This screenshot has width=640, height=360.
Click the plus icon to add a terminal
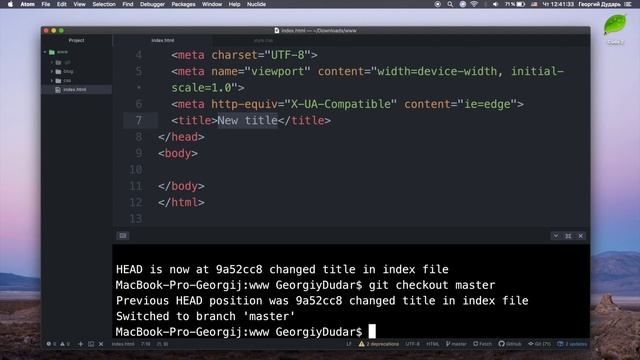(80, 344)
